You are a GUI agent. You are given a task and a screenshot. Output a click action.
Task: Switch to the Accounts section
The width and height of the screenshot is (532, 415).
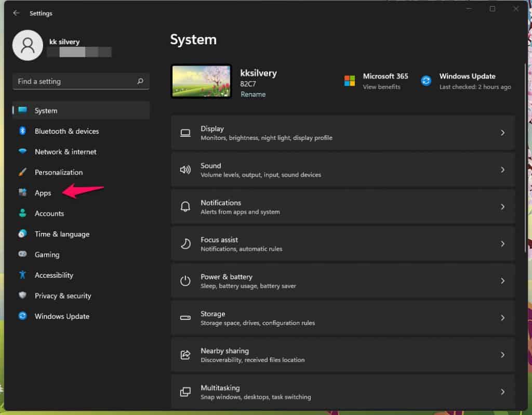[49, 213]
